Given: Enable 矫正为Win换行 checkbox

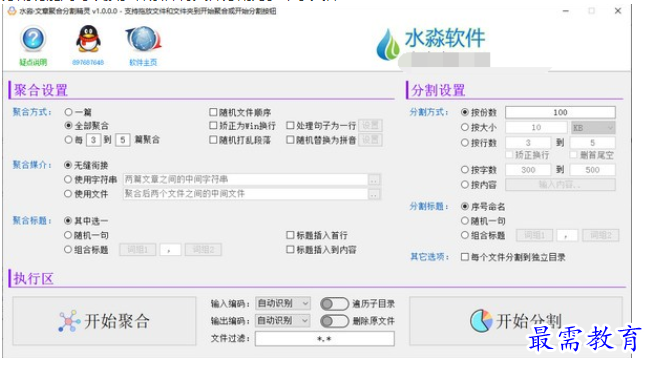Looking at the screenshot, I should pyautogui.click(x=213, y=126).
